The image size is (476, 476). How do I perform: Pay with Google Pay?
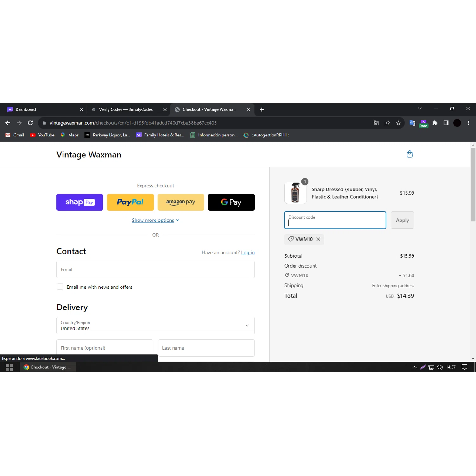(231, 202)
